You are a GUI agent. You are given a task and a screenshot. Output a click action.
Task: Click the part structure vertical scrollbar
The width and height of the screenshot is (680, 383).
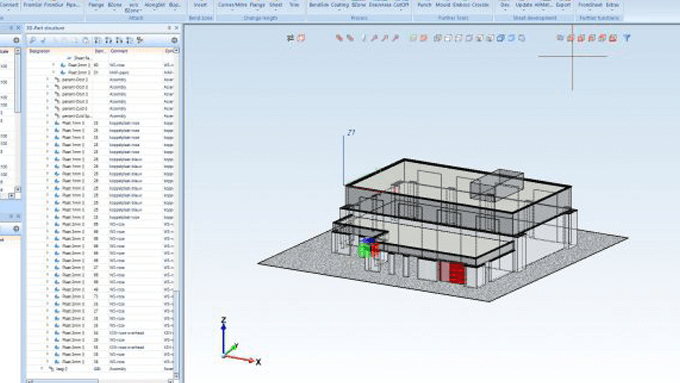pyautogui.click(x=176, y=213)
